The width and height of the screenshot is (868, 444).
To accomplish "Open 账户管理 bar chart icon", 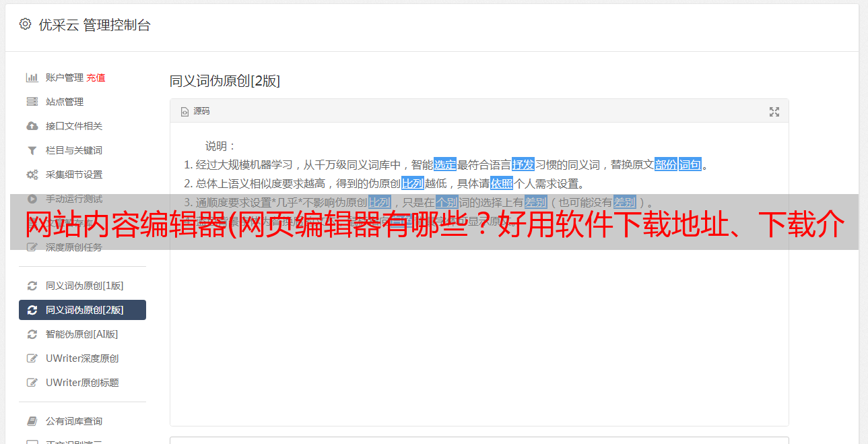I will coord(32,77).
